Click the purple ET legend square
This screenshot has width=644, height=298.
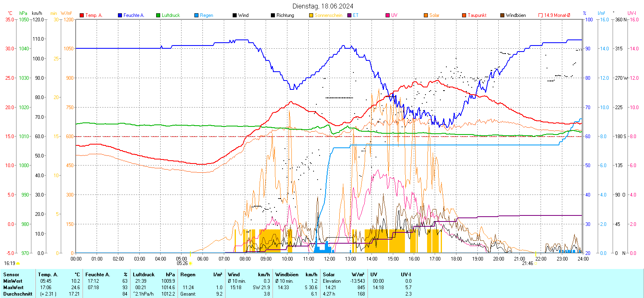click(x=349, y=15)
